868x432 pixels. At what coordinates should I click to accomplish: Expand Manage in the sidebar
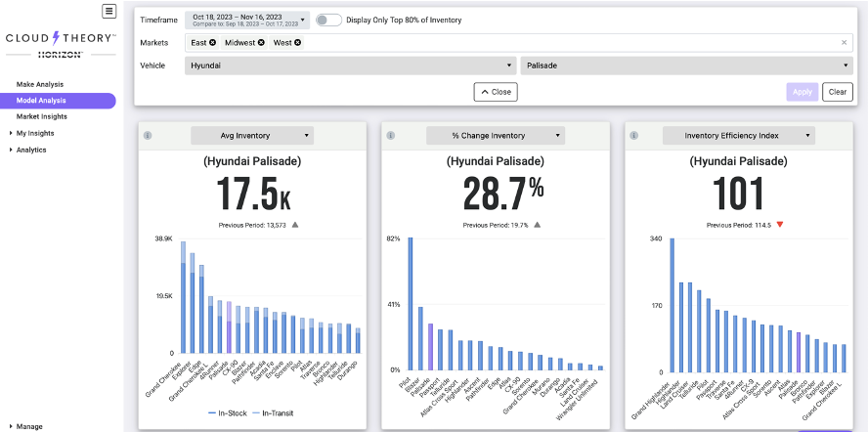point(28,426)
